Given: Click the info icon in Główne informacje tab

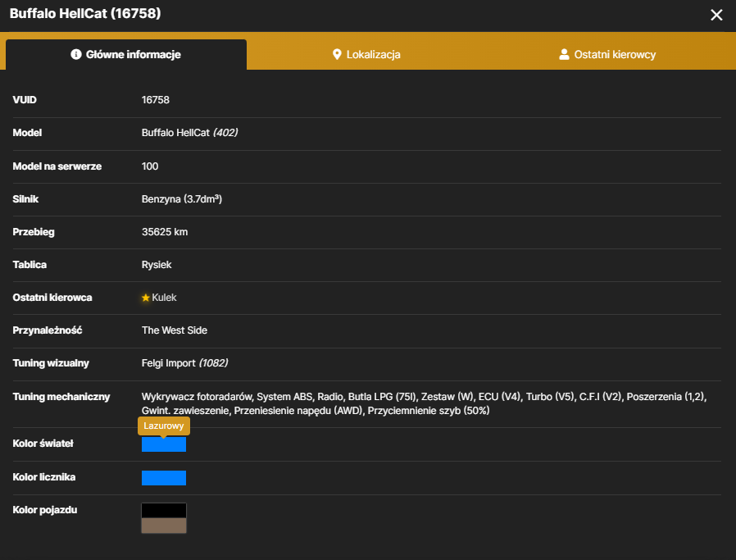Looking at the screenshot, I should (76, 54).
